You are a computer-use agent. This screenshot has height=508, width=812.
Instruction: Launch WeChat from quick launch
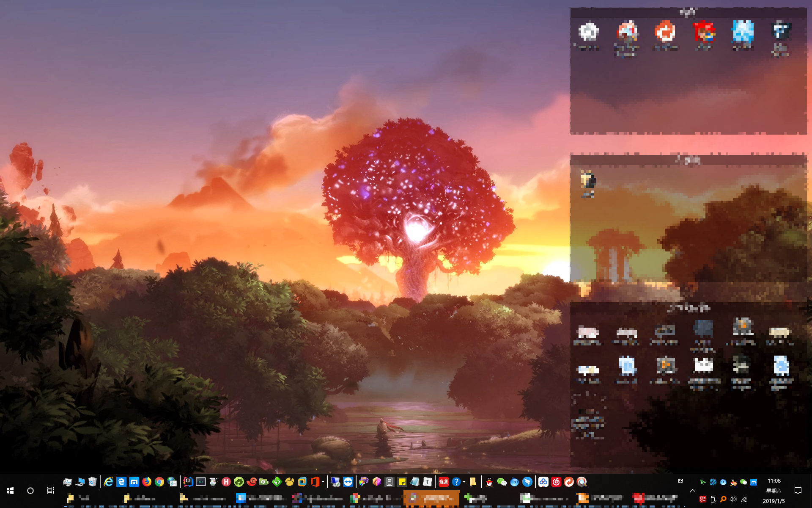[502, 482]
